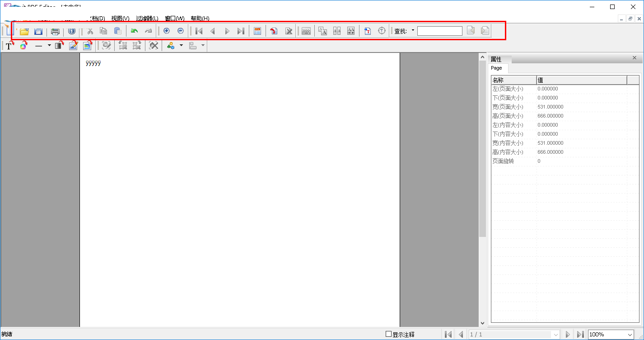Open the 查找 search options dropdown

[x=412, y=31]
